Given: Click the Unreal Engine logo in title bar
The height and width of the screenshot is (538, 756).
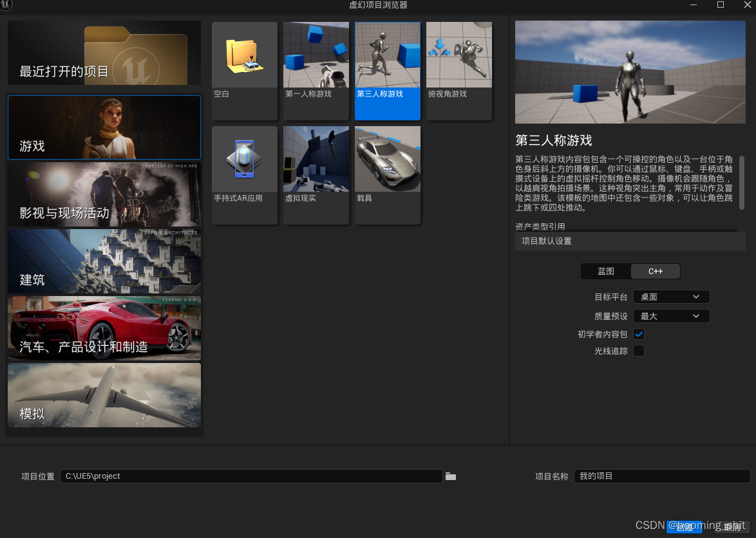Looking at the screenshot, I should [x=6, y=5].
